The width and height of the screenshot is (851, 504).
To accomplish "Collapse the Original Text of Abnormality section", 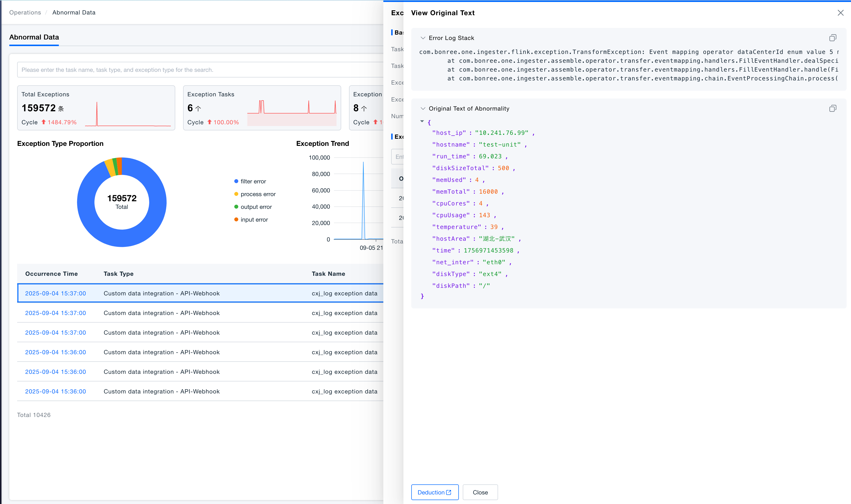I will tap(423, 109).
